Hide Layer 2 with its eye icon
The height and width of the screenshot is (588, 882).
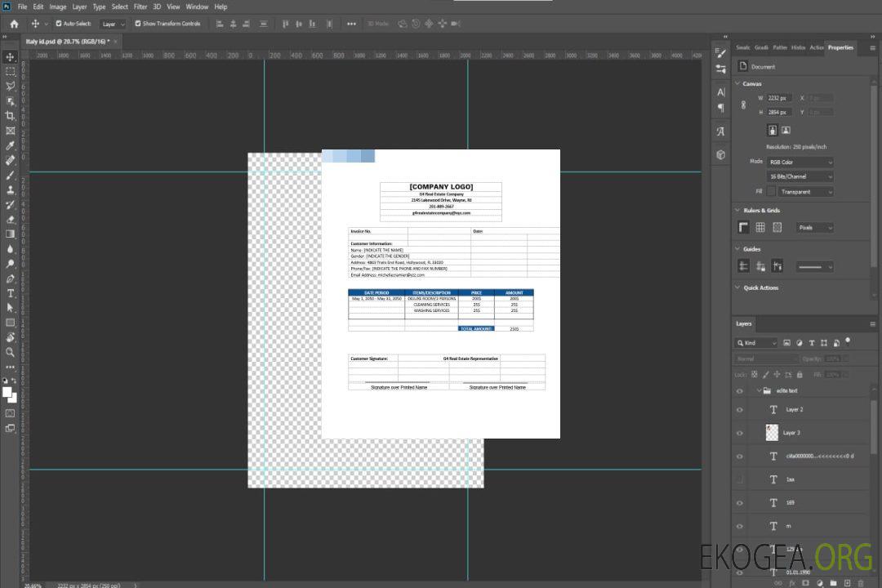[740, 410]
